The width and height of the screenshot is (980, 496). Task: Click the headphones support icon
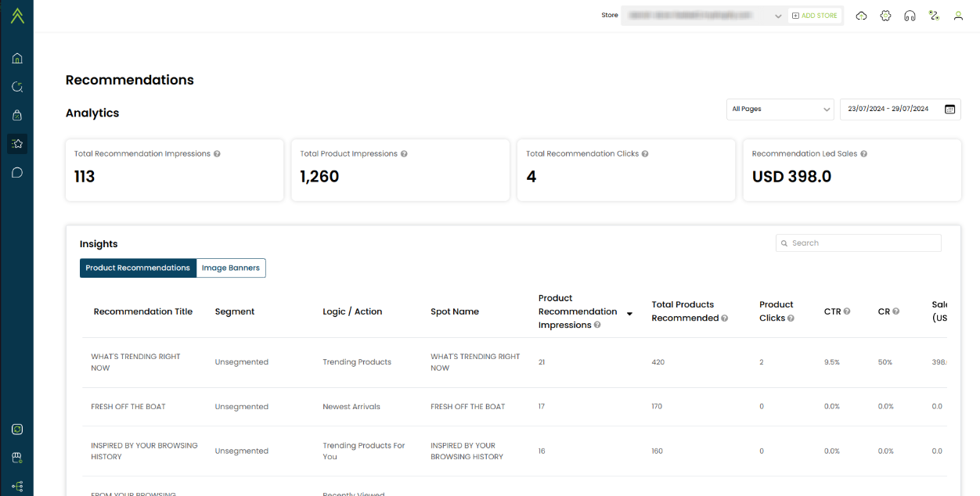(910, 16)
